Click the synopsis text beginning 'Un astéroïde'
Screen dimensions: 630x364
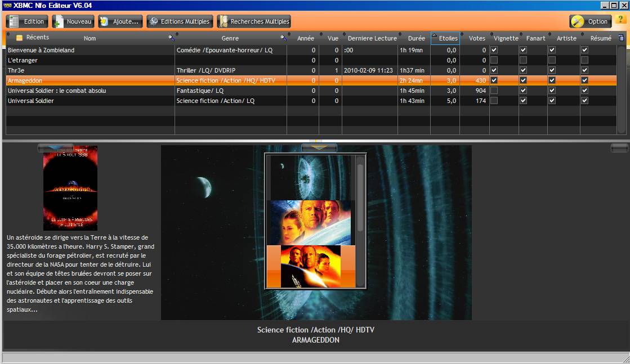pos(81,273)
